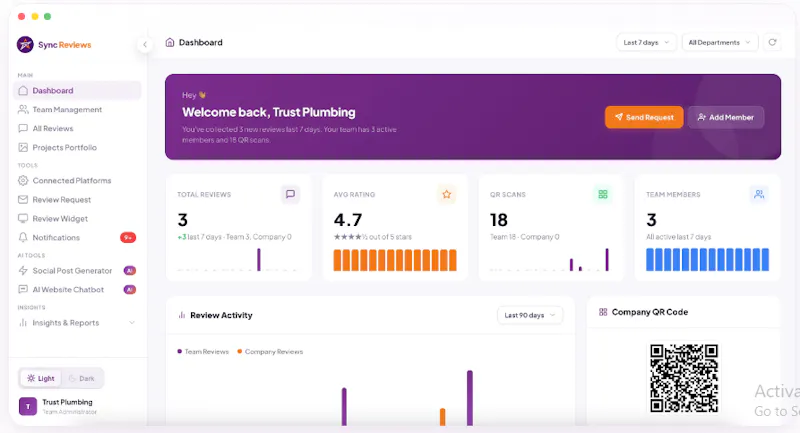Click 'Team 18 · Company 0' text
Viewport: 800px width, 433px height.
coord(524,237)
